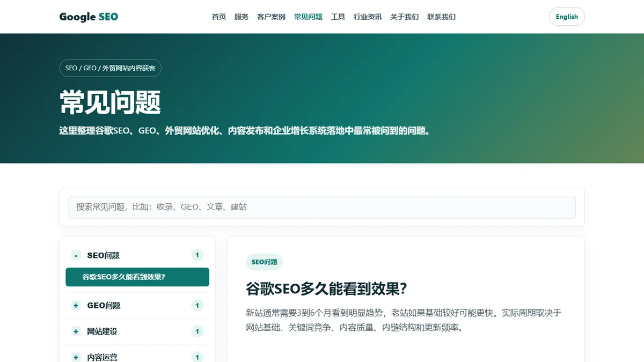Click count badge beside SEO问题
Viewport: 644px width, 362px height.
tap(197, 255)
